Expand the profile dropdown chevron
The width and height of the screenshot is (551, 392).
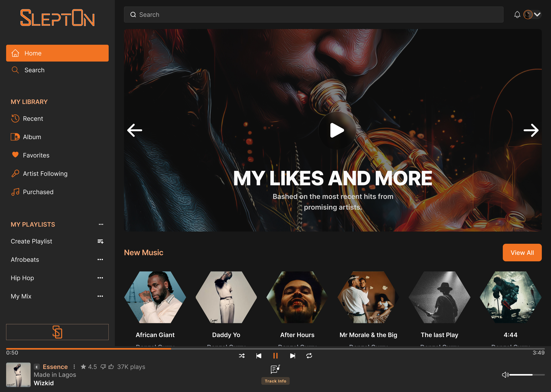537,15
